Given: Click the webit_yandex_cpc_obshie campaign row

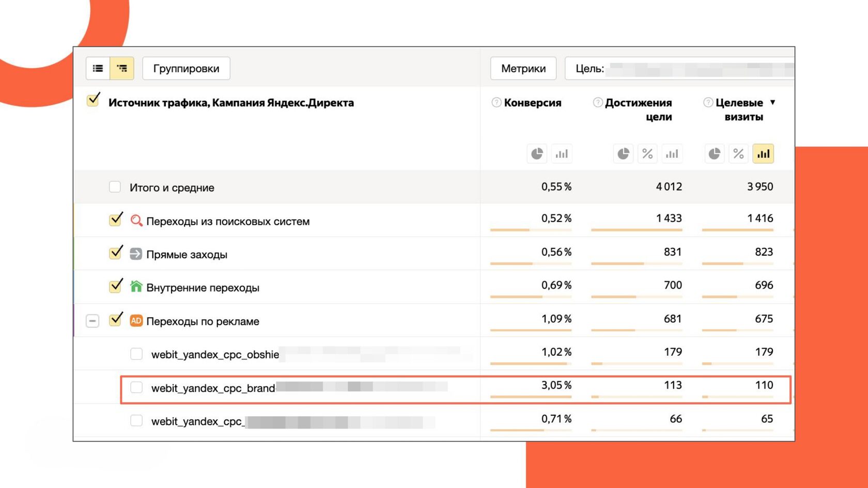Looking at the screenshot, I should click(215, 354).
